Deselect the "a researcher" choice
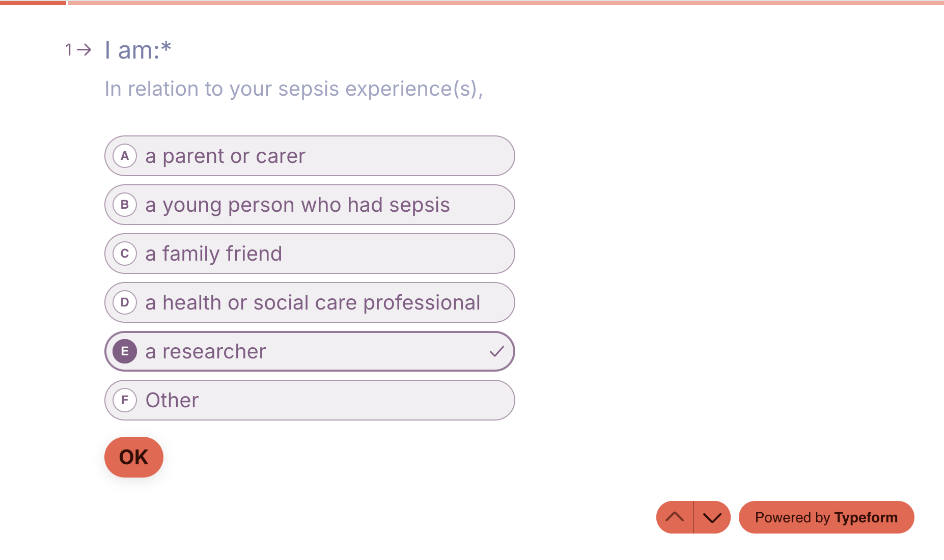Image resolution: width=944 pixels, height=560 pixels. point(309,351)
